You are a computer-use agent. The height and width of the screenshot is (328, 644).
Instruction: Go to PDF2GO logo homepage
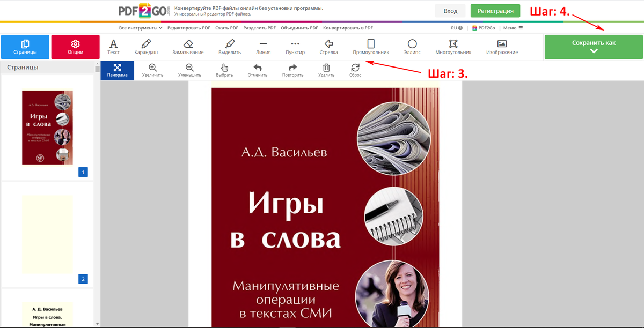144,11
